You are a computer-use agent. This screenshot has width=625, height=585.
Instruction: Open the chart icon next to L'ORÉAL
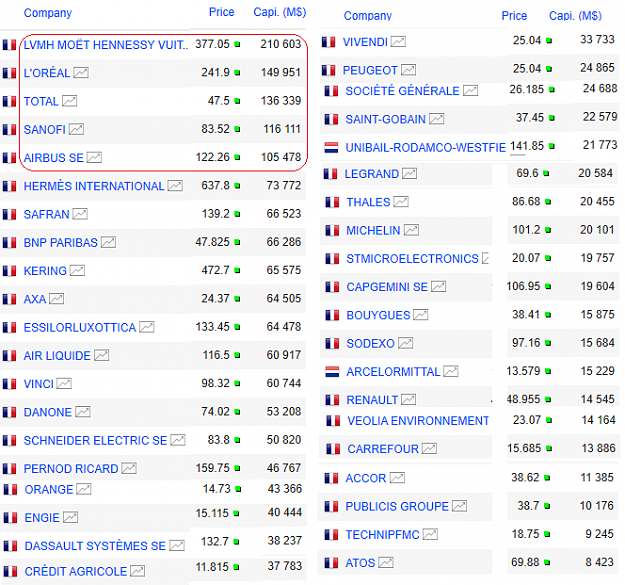click(81, 73)
